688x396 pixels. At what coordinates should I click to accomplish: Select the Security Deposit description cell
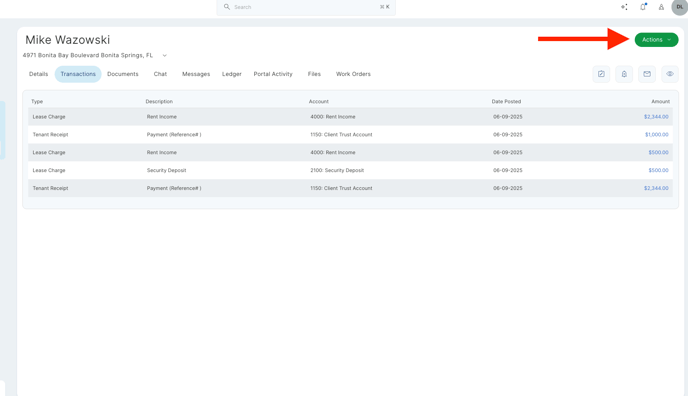[x=167, y=171]
